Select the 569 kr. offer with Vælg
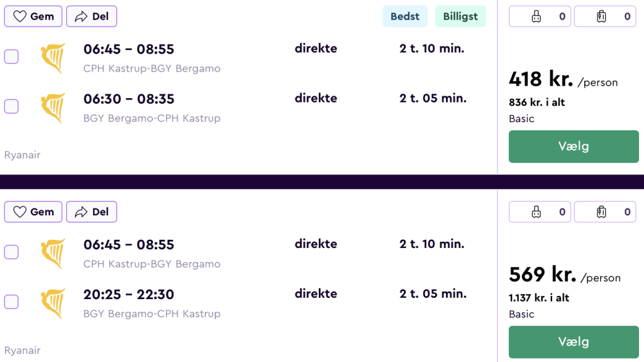This screenshot has width=644, height=362. (x=574, y=342)
